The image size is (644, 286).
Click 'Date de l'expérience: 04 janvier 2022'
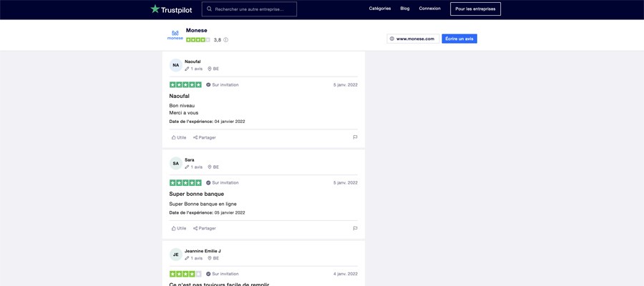pos(207,122)
